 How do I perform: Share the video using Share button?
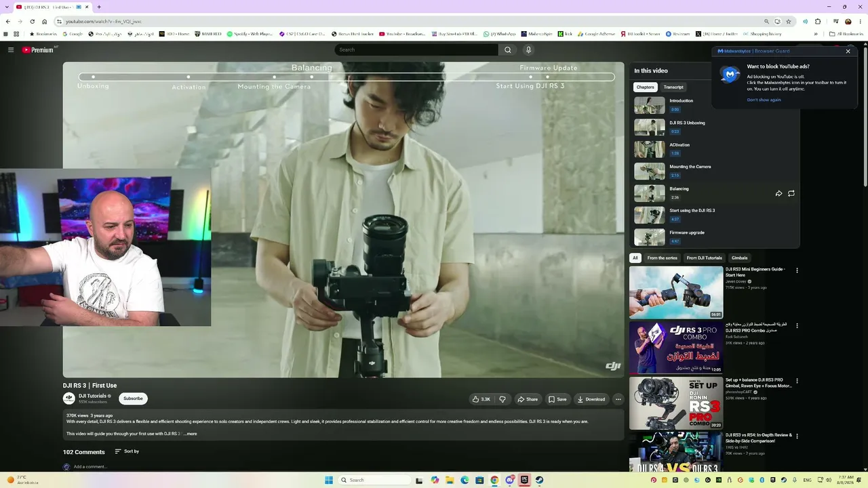(528, 399)
